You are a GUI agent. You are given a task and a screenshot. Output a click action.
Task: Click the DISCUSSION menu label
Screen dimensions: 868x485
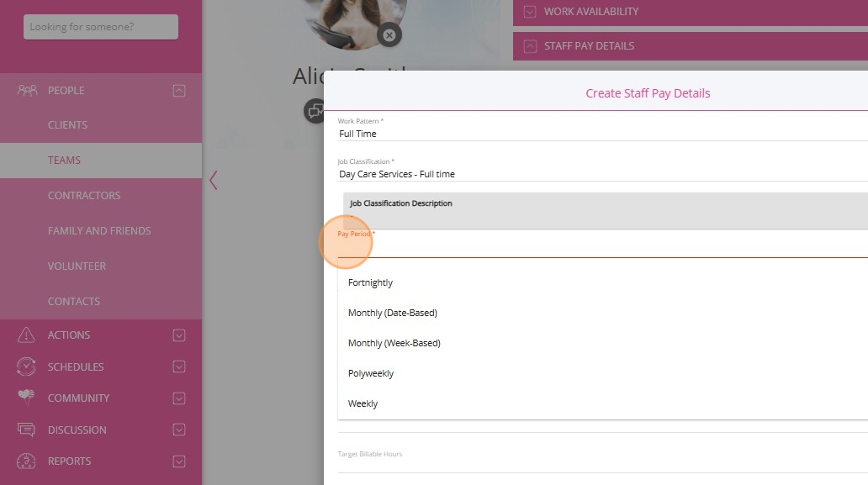(x=77, y=430)
